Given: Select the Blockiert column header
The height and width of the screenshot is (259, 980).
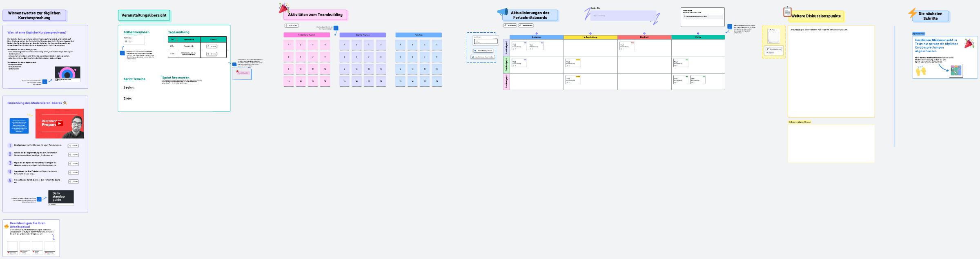Looking at the screenshot, I should click(x=644, y=37).
